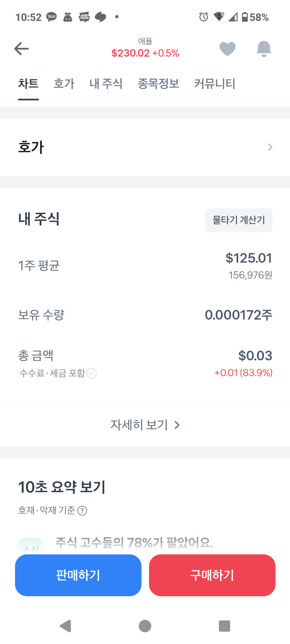Tap the help icon beside 호재·악재 기준

click(82, 510)
